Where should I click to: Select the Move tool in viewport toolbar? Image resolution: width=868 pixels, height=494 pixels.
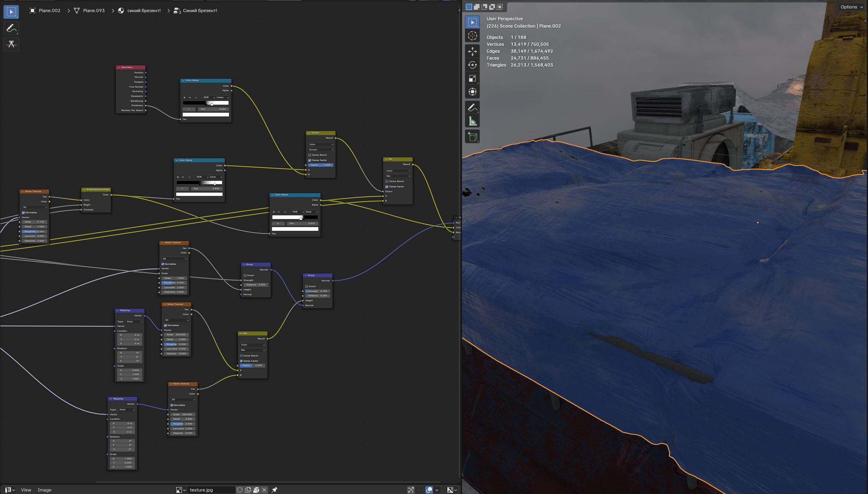(472, 51)
